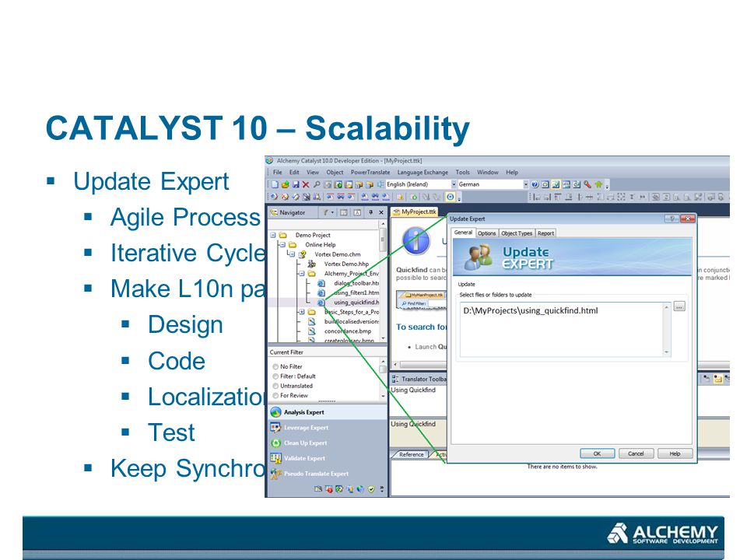Select the For Review radio button
The image size is (747, 560).
(275, 395)
